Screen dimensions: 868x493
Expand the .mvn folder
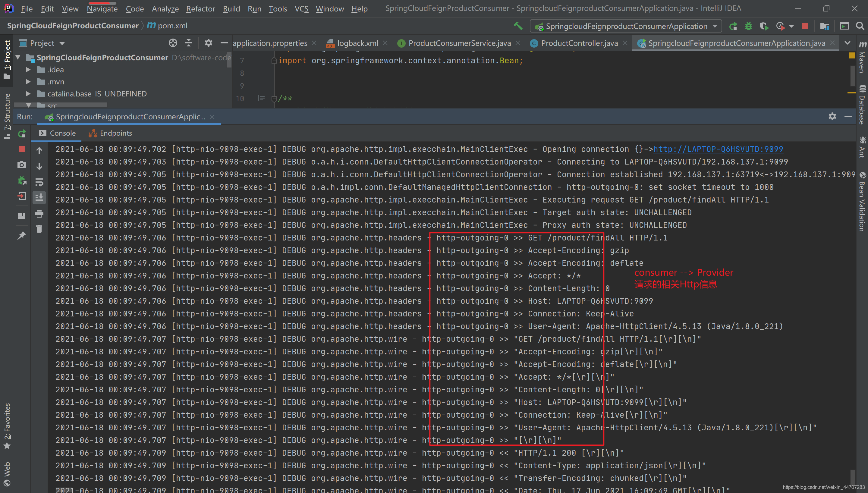(x=28, y=82)
